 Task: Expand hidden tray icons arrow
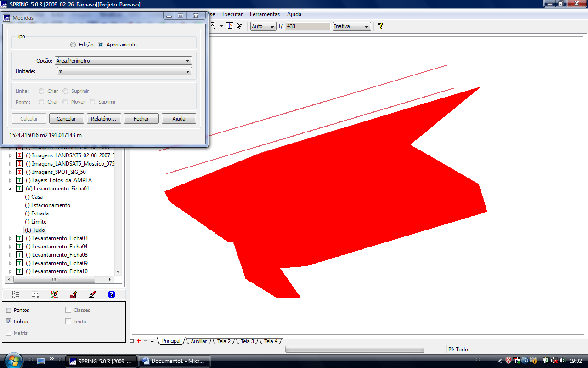point(500,361)
